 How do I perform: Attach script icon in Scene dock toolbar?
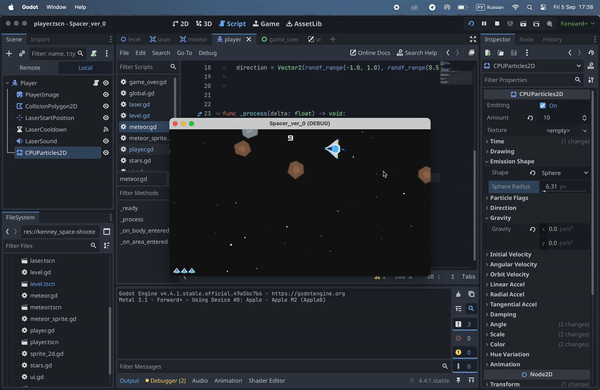(94, 54)
